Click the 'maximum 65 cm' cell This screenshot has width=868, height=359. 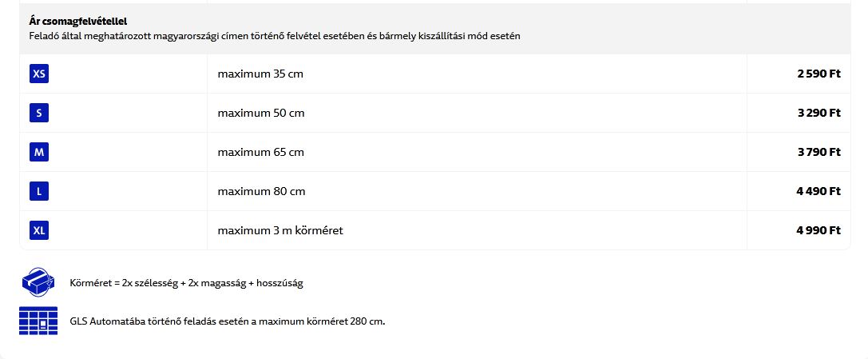coord(261,153)
